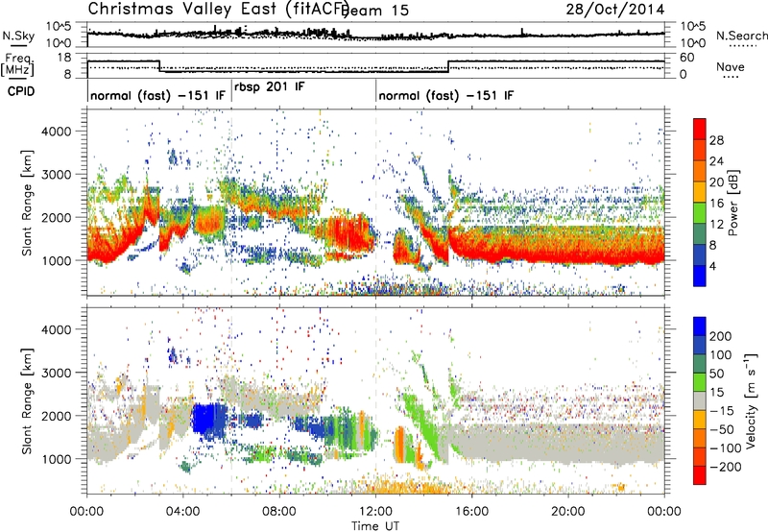Click the large blue velocity patch near 05:00
Screen dimensions: 768x532
[208, 420]
